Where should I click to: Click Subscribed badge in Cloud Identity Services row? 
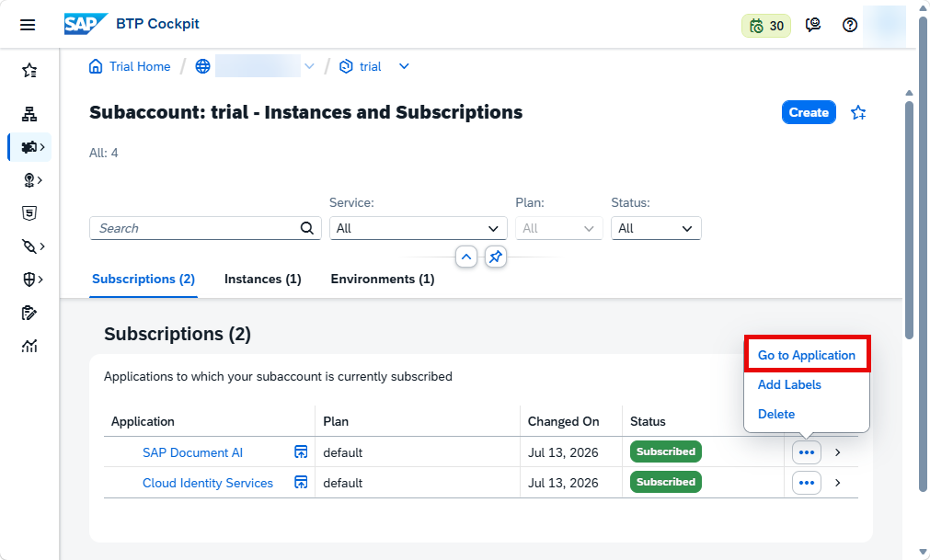click(665, 482)
